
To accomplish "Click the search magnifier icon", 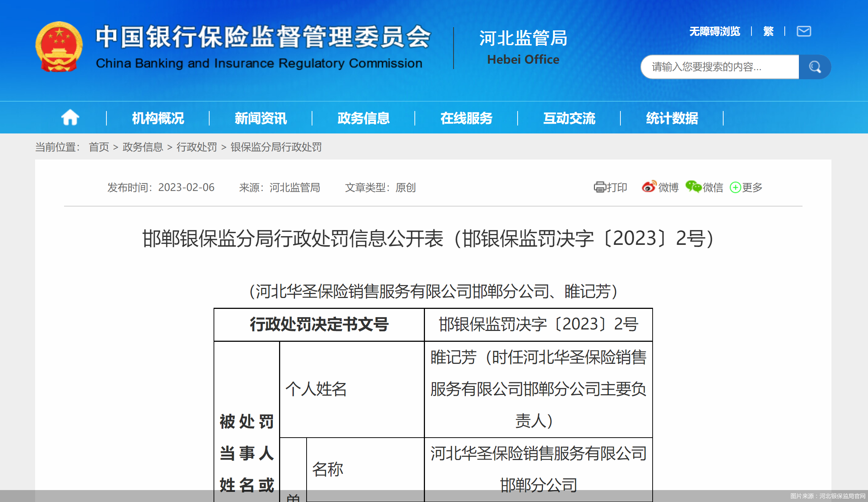I will click(x=814, y=67).
